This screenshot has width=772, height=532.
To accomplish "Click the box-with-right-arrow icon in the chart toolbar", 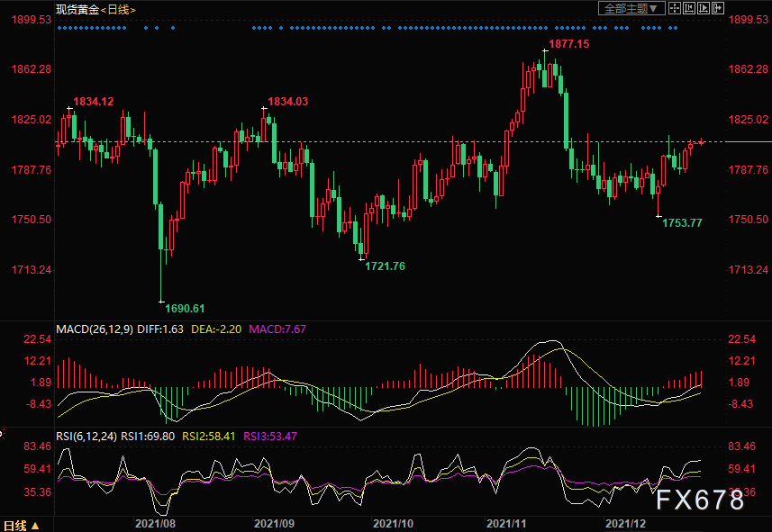I will pos(718,8).
